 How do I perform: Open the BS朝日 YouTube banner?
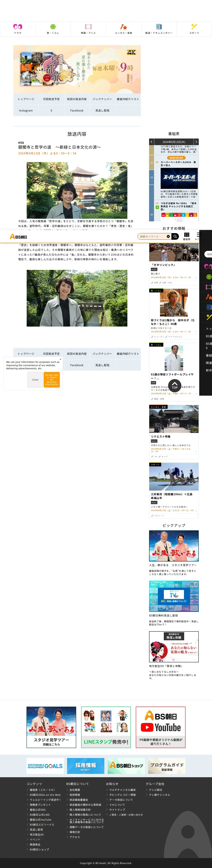coord(160,727)
